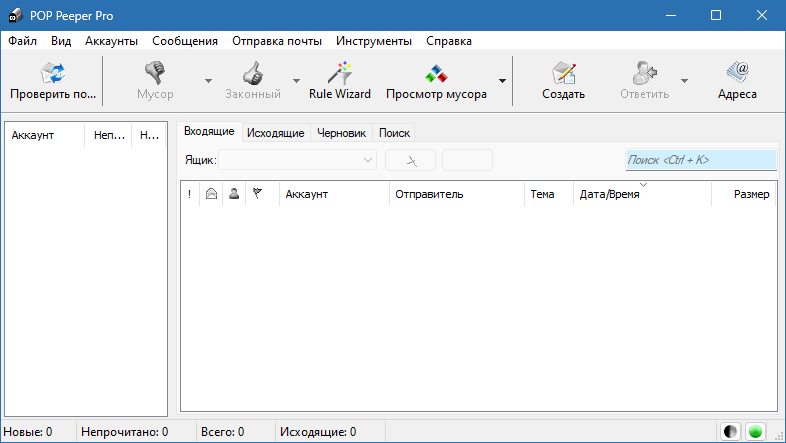Close the POP Peeper Pro window
The image size is (786, 443).
tap(762, 16)
